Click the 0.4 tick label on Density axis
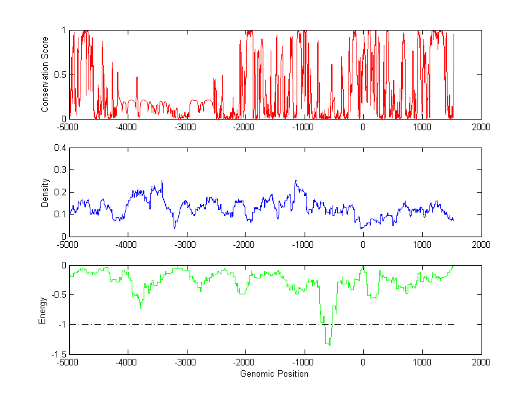Viewport: 532px width, 398px height. [x=59, y=148]
